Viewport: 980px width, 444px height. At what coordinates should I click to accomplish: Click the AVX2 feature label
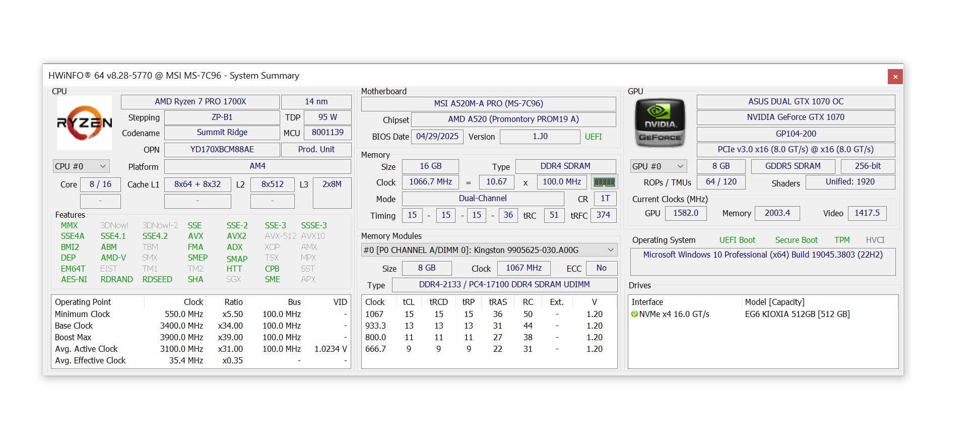tap(236, 236)
